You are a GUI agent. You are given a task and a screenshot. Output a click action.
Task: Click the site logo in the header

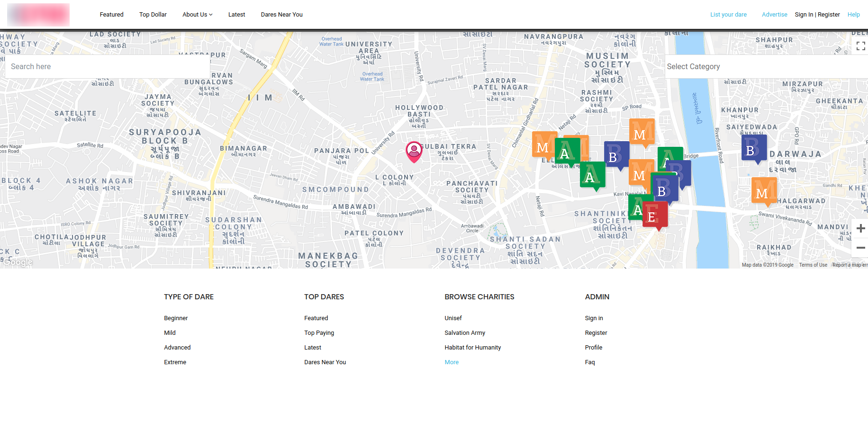38,15
